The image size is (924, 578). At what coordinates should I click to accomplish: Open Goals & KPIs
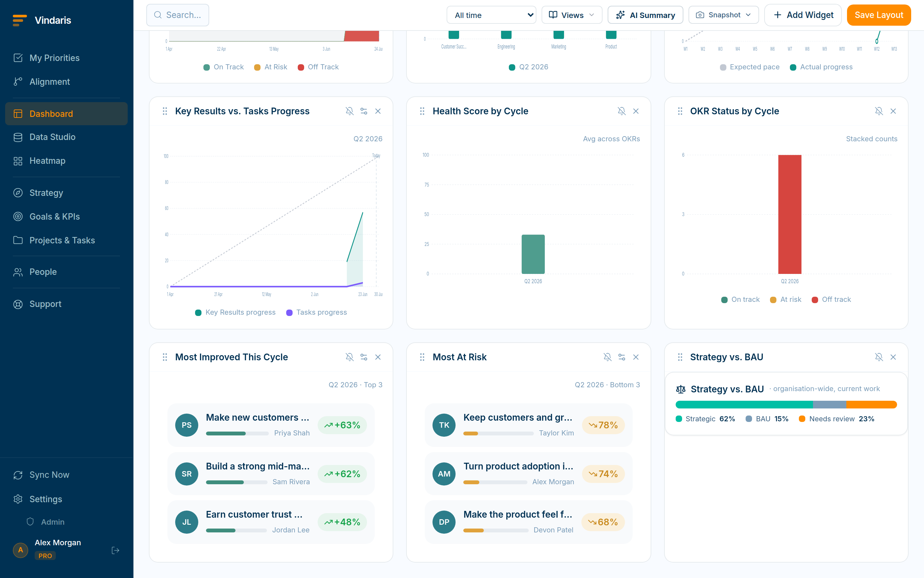coord(66,216)
